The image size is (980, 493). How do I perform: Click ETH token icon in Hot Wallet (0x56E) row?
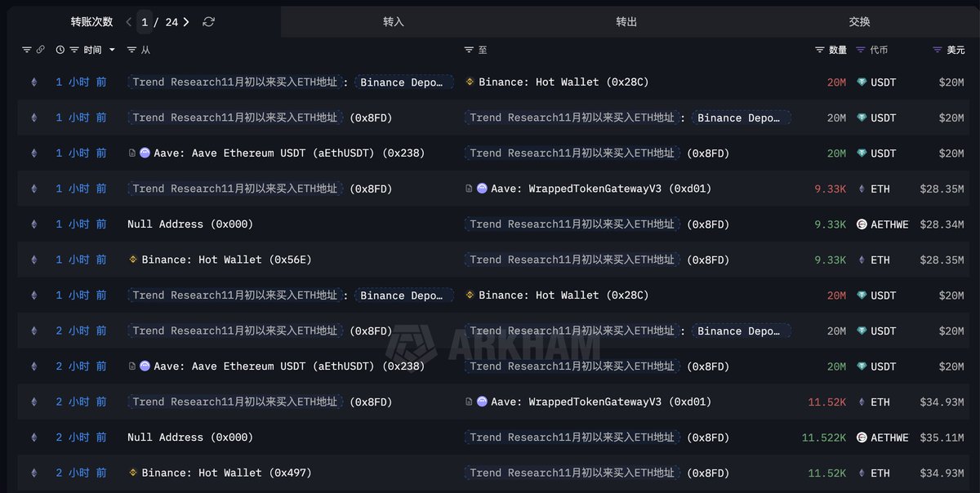[x=862, y=260]
